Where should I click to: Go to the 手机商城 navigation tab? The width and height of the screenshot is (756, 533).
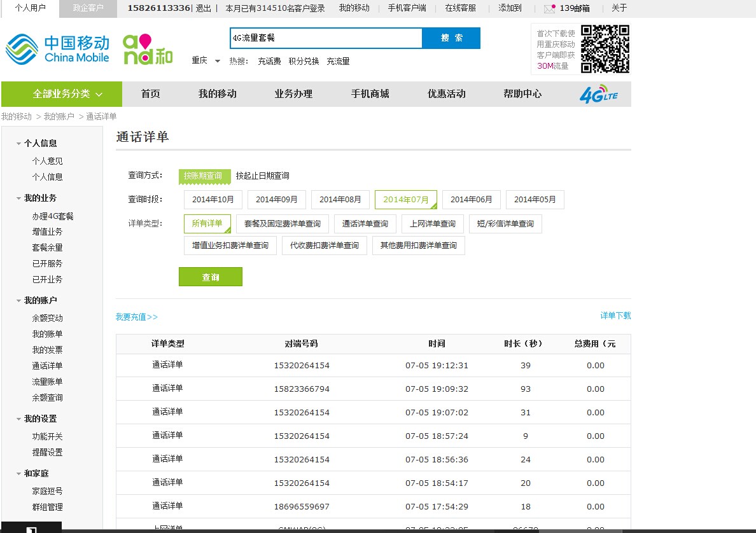[x=370, y=94]
